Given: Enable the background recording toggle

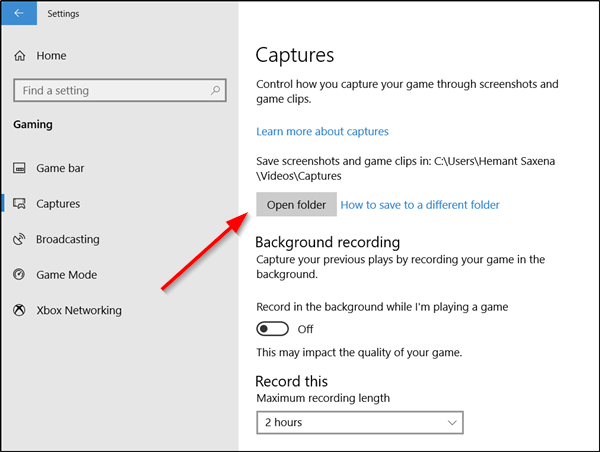Looking at the screenshot, I should tap(272, 329).
